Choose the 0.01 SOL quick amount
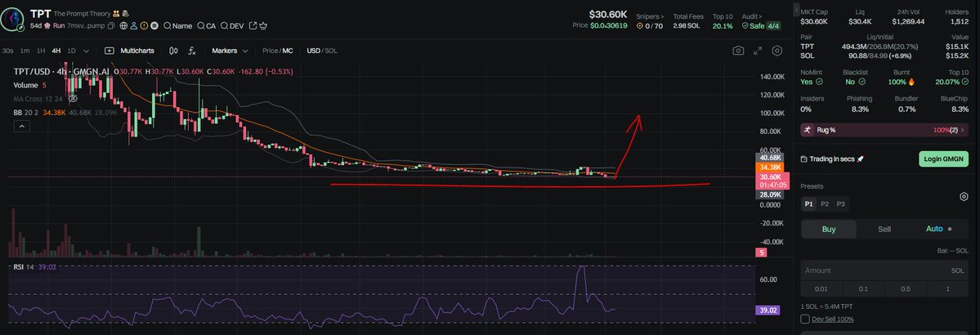Viewport: 980px width, 335px height. tap(821, 288)
